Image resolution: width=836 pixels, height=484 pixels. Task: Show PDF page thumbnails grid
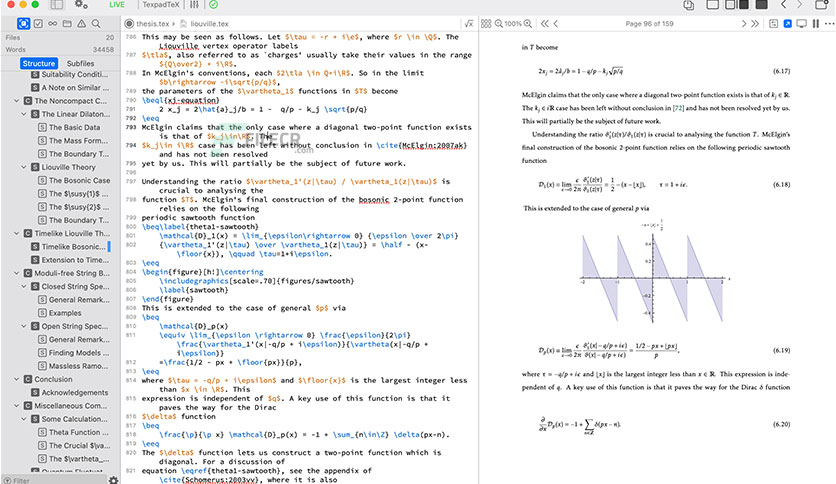click(x=486, y=23)
